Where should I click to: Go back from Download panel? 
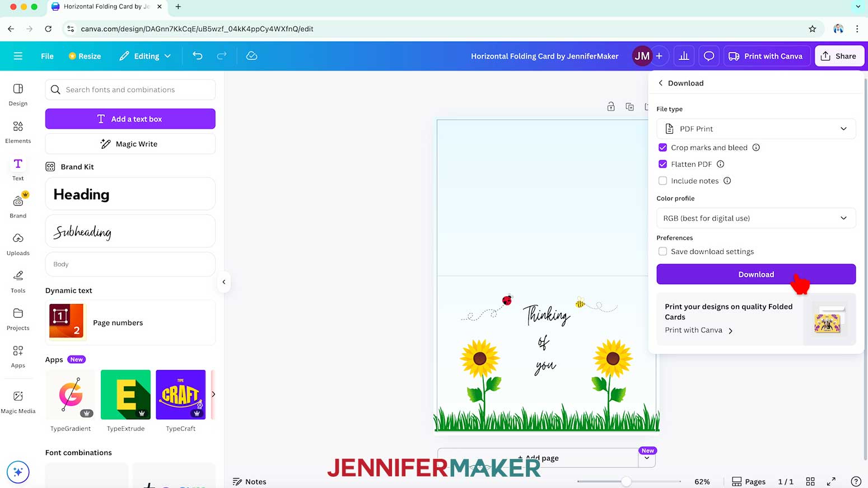661,83
